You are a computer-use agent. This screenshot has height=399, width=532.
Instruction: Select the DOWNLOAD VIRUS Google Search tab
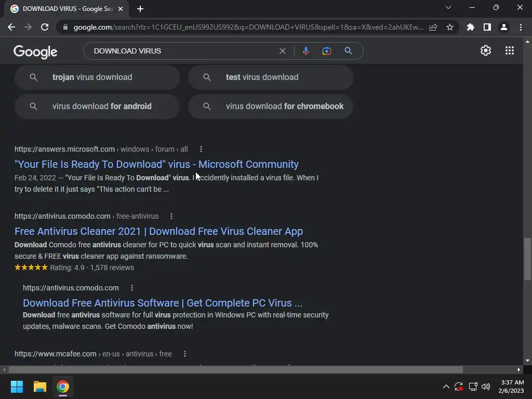pos(66,9)
